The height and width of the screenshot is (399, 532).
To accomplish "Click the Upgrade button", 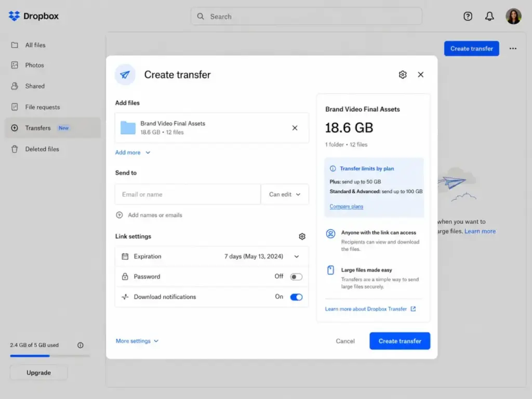I will click(38, 372).
